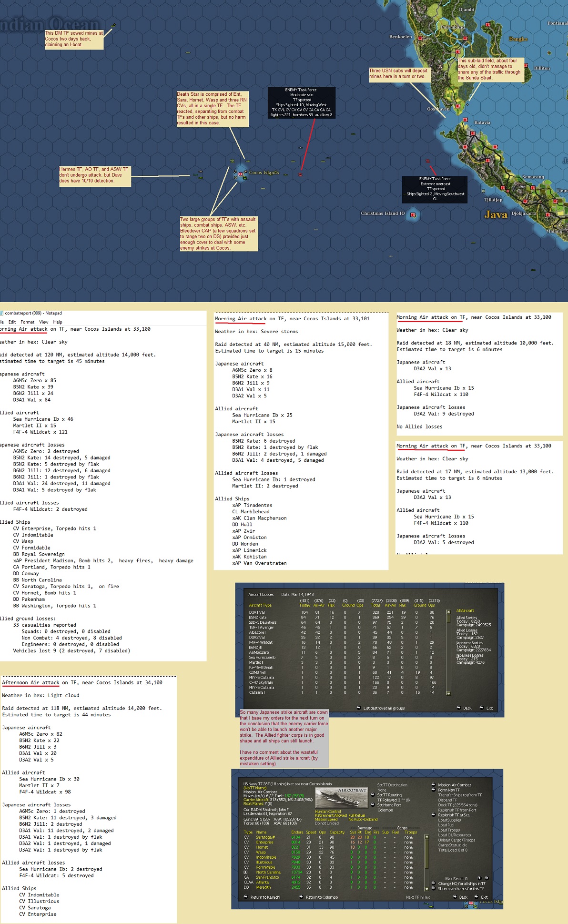
Task: Click the AIR COMBAT carrier picture
Action: coord(342,798)
